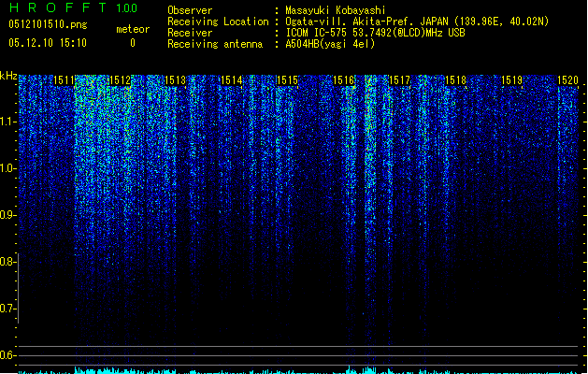
Task: Click the location text Ogata-vill. Akita-Pref. JAPAN
Action: (x=366, y=22)
